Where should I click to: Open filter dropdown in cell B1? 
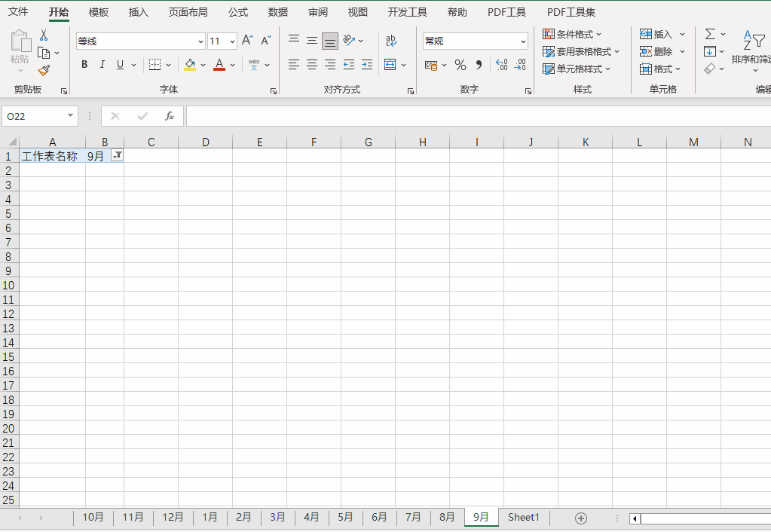(x=117, y=155)
